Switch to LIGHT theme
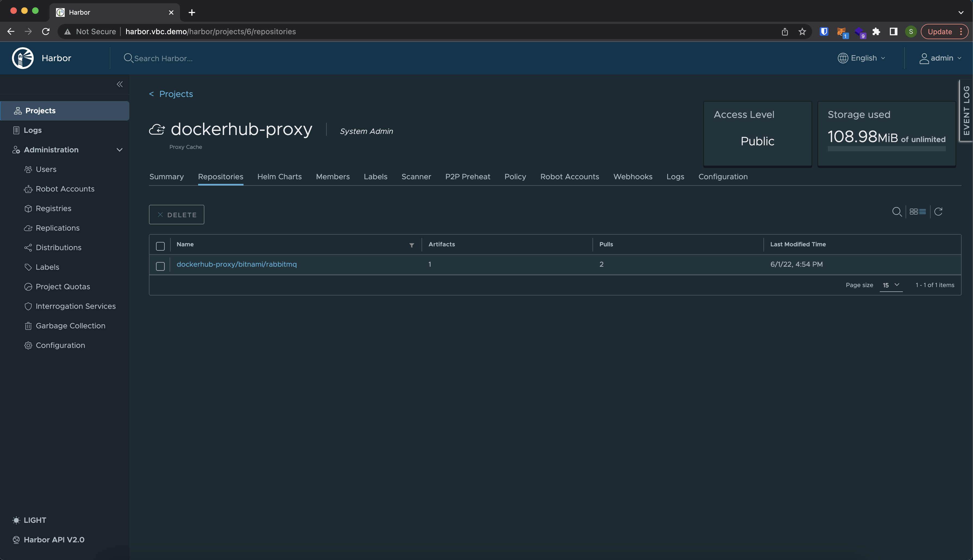Viewport: 973px width, 560px height. point(29,520)
